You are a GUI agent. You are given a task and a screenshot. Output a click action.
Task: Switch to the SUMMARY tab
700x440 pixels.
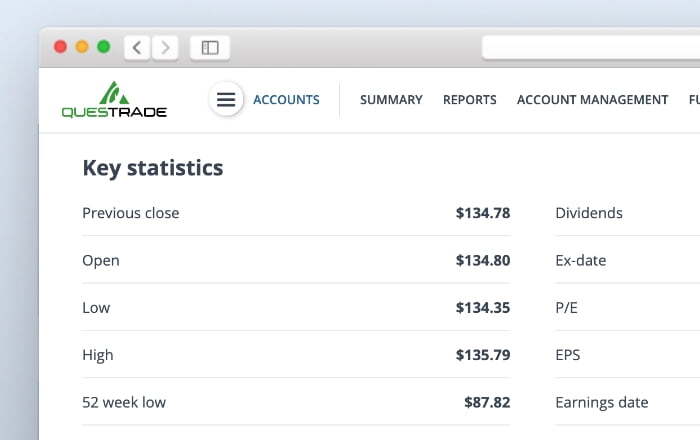pos(391,100)
